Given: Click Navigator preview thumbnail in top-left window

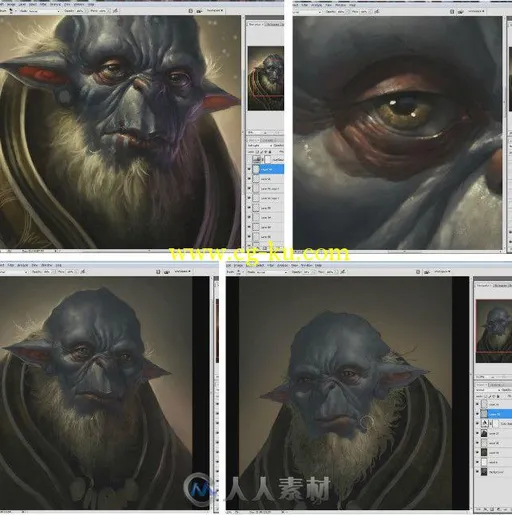Looking at the screenshot, I should click(266, 78).
